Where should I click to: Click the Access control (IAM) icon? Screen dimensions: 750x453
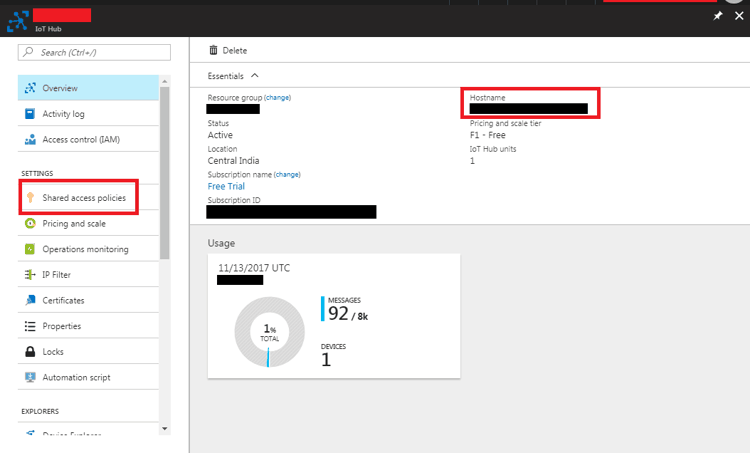pos(30,140)
